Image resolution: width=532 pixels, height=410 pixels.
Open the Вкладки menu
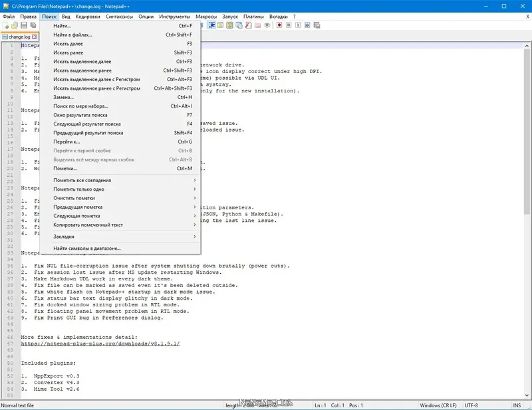click(279, 16)
